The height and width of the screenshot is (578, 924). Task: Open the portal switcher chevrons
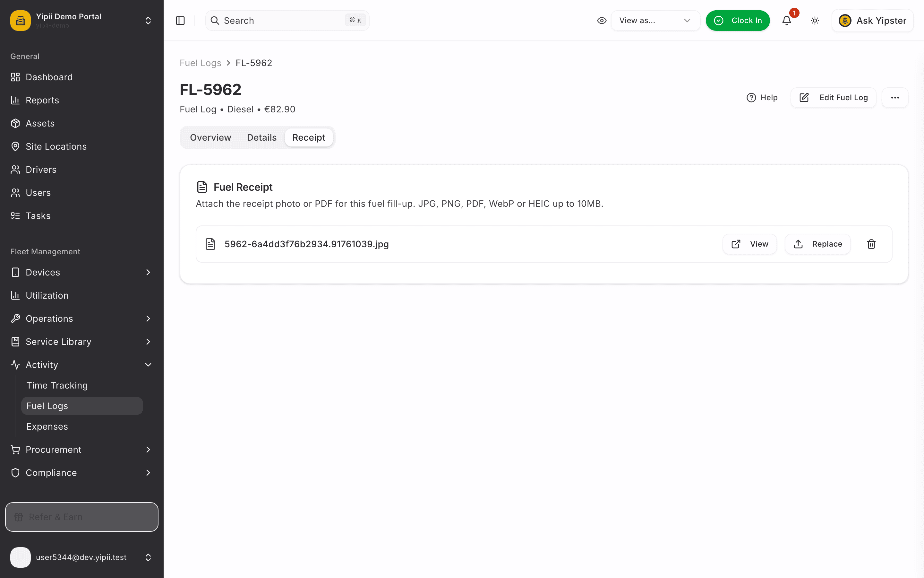tap(148, 21)
